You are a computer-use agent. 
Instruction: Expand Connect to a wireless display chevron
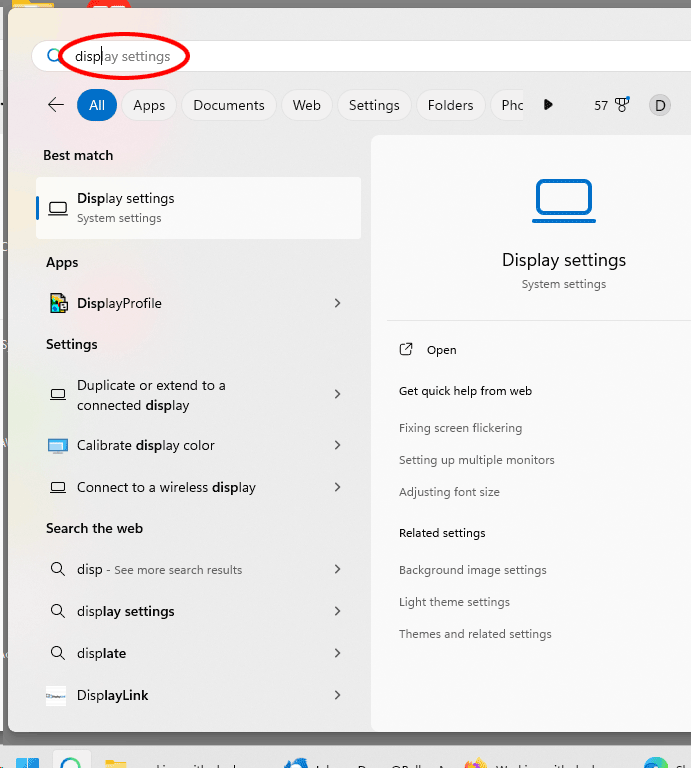[x=337, y=487]
